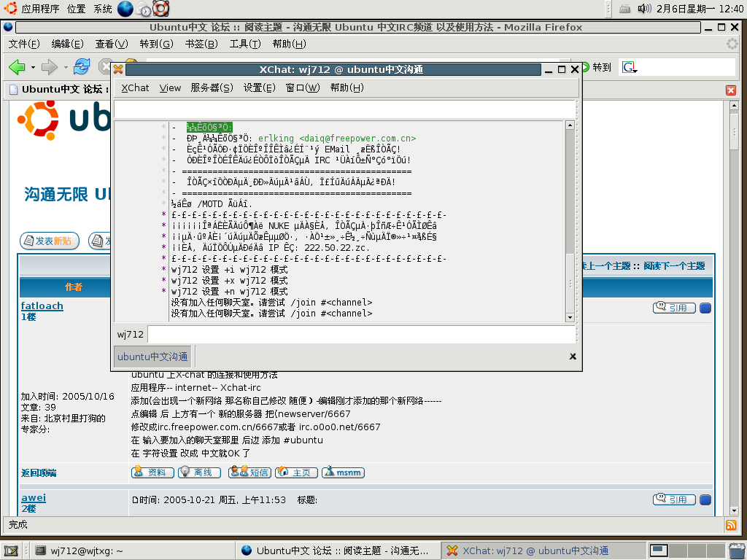
Task: Click the XChat topic bar field
Action: point(344,109)
